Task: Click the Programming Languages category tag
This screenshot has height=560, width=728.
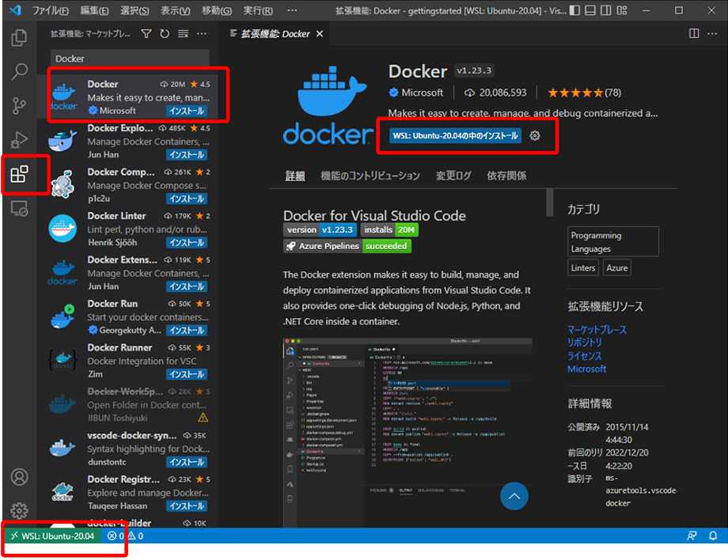Action: click(x=612, y=242)
